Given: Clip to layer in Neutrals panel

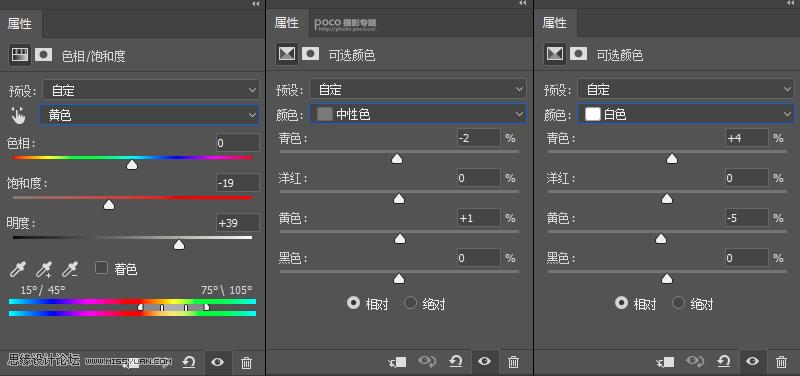Looking at the screenshot, I should [x=397, y=362].
